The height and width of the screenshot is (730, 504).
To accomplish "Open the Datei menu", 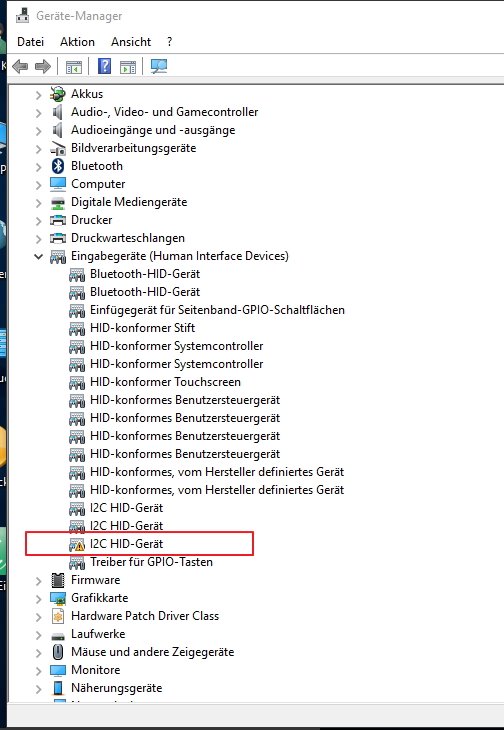I will click(x=30, y=42).
